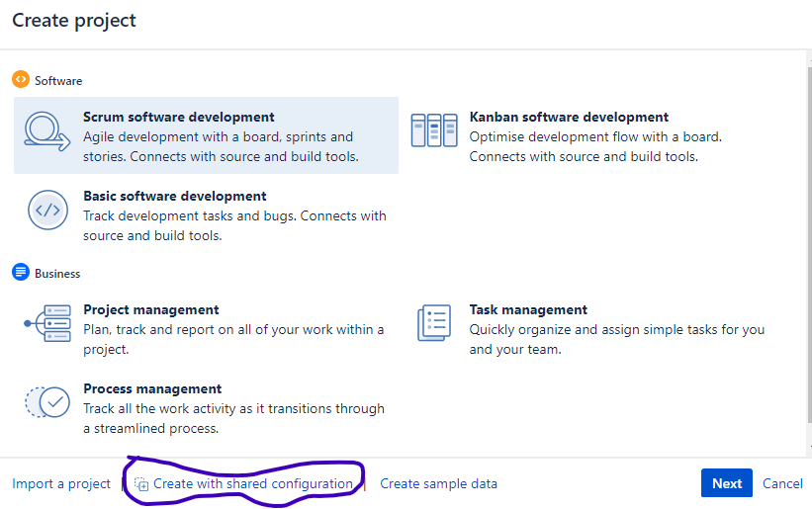Screen dimensions: 812x509
Task: Click the Scrum description about sprints and stories
Action: coord(221,146)
